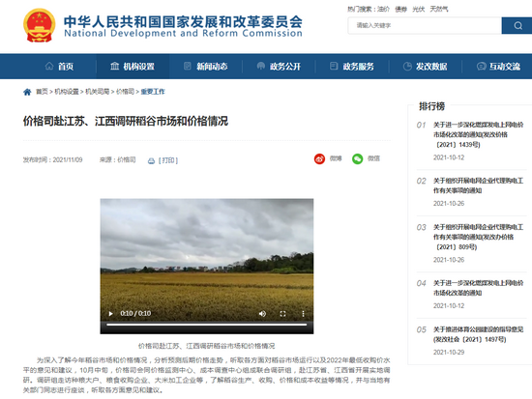Focus the keyword search input field
The image size is (532, 399).
click(x=425, y=25)
